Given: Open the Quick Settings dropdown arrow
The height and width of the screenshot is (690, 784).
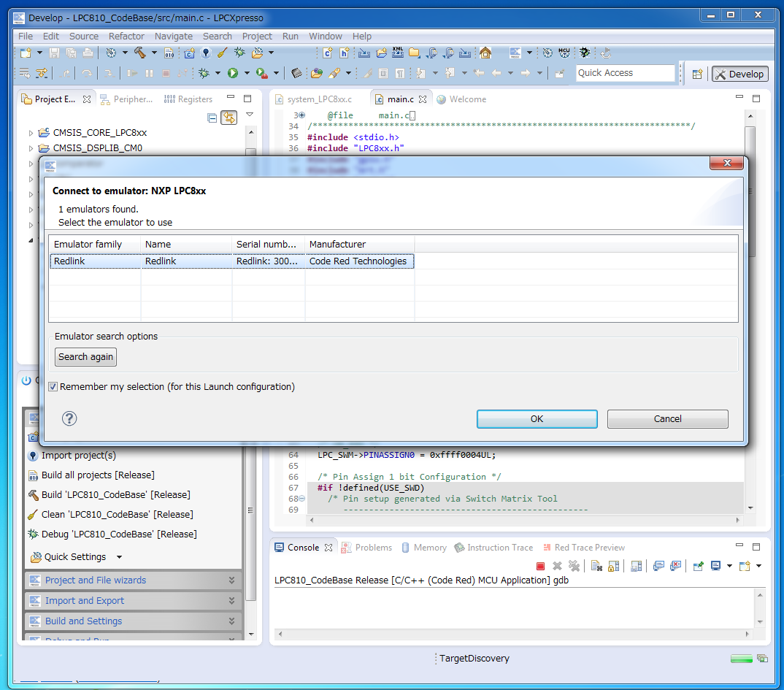Looking at the screenshot, I should coord(119,557).
